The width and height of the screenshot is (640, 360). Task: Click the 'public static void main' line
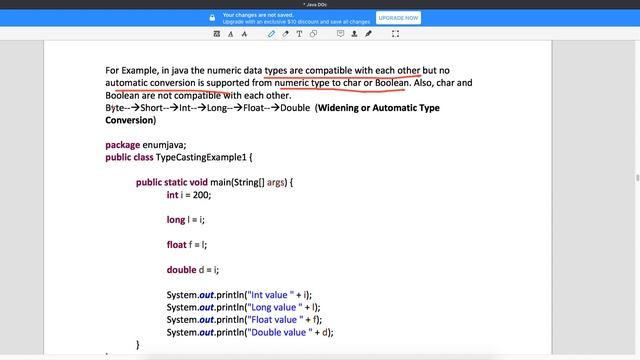[x=214, y=182]
